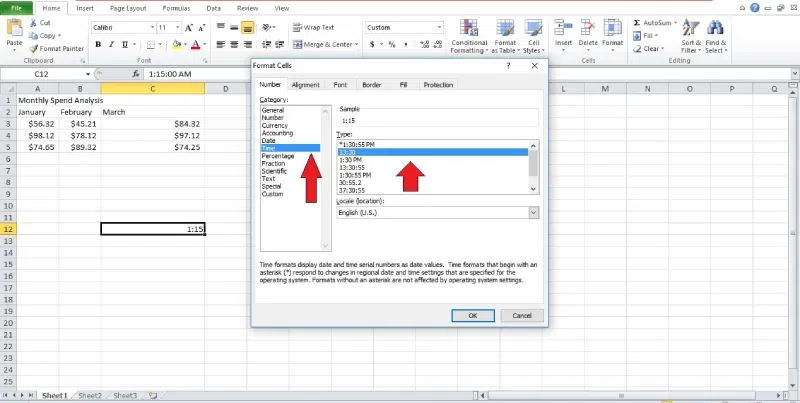Click the Paste clipboard icon
Screen dimensions: 800x403
(14, 28)
